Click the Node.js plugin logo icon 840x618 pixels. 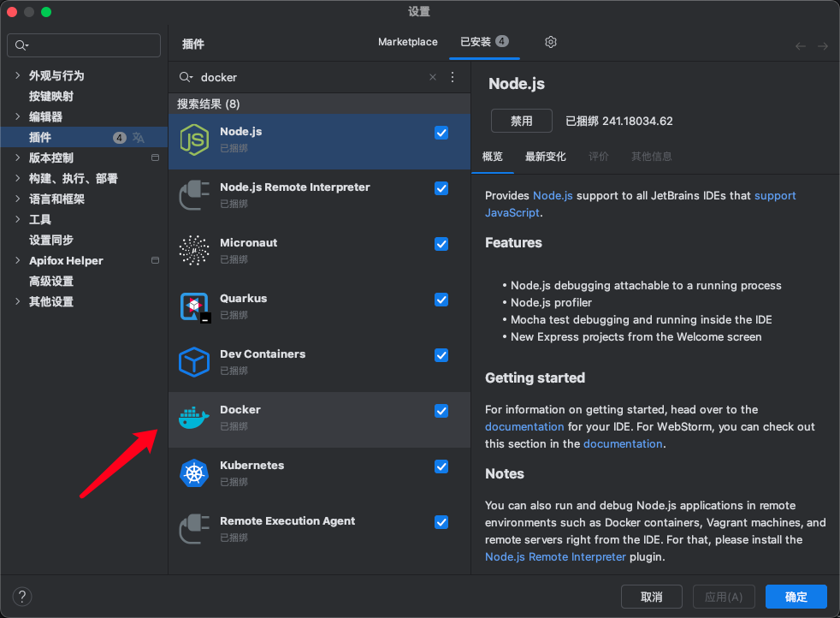tap(194, 140)
